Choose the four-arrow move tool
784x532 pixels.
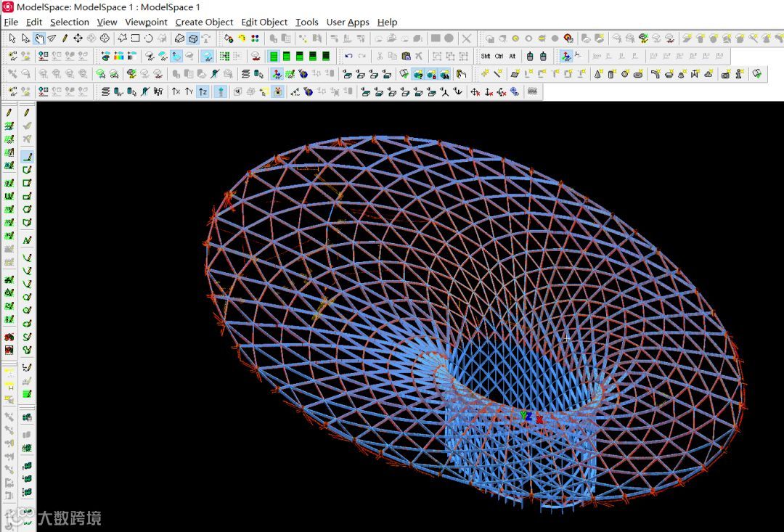(x=78, y=38)
